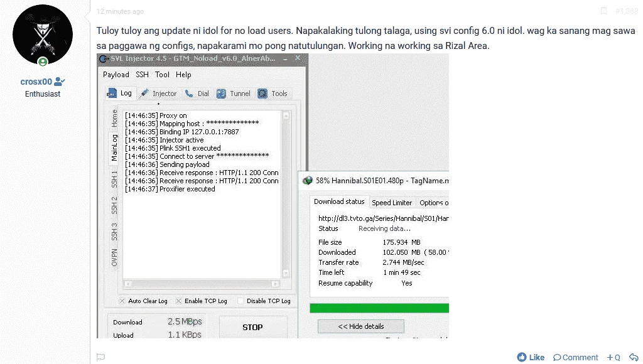This screenshot has width=643, height=364.
Task: Select the vertical Home tab
Action: [x=114, y=119]
